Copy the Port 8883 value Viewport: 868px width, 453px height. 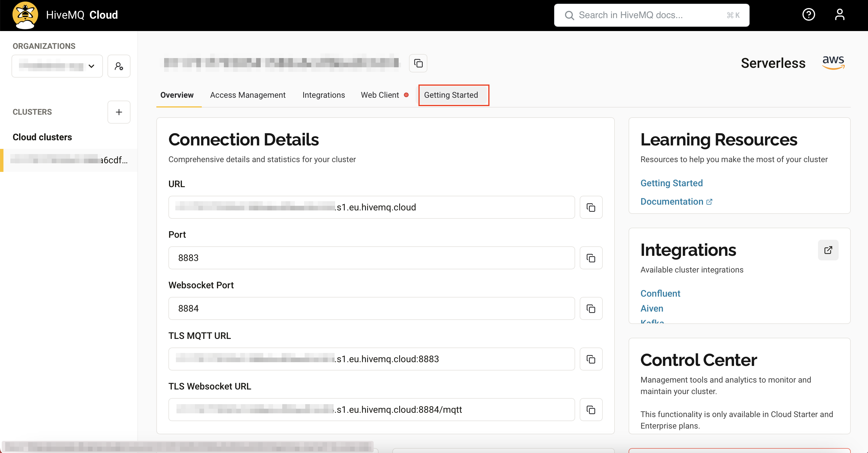point(591,258)
